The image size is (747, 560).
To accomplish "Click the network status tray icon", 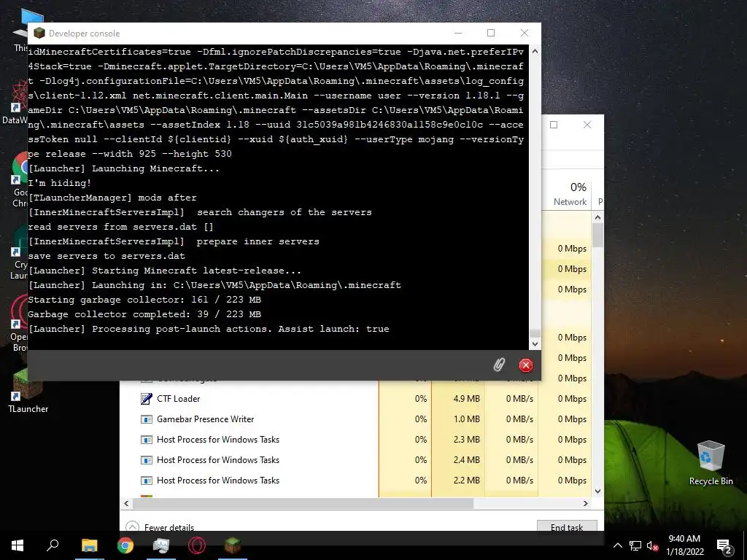I will click(x=635, y=545).
